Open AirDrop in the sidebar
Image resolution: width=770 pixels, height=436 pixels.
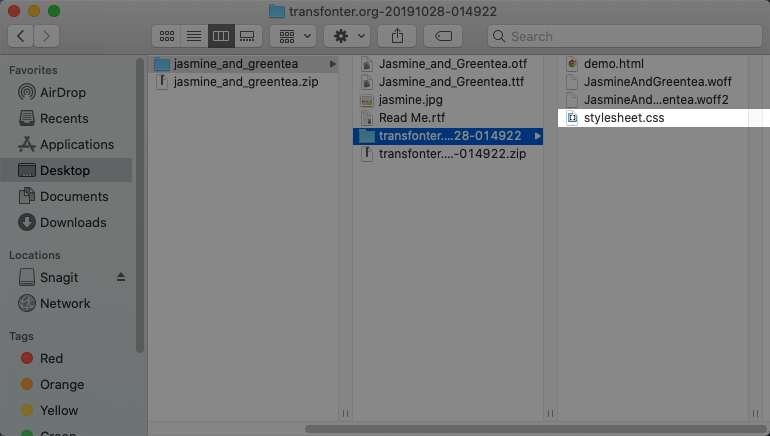66,92
